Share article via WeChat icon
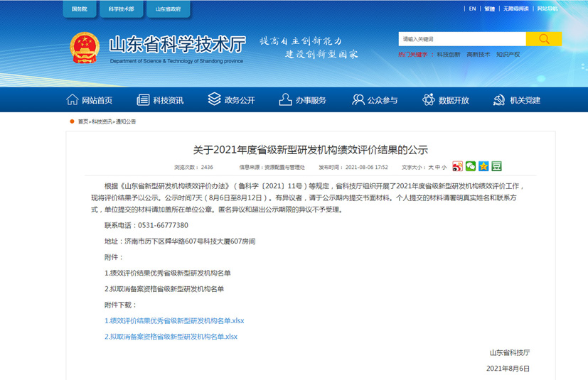588x380 pixels. [x=470, y=166]
